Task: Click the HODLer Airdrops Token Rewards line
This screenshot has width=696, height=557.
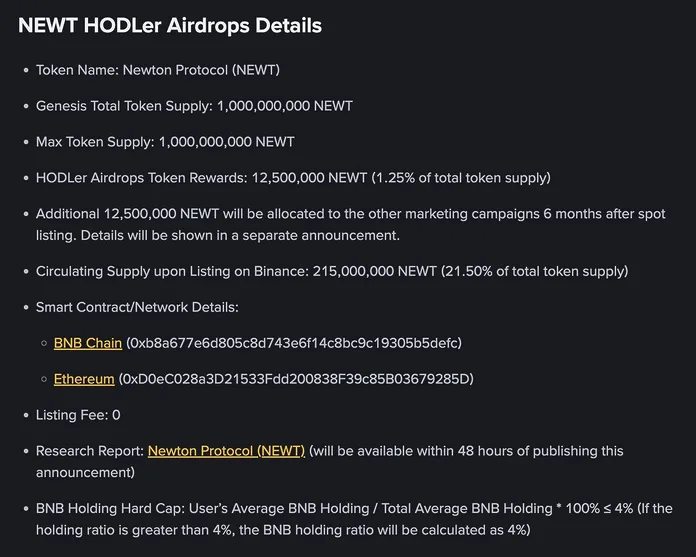Action: [293, 178]
